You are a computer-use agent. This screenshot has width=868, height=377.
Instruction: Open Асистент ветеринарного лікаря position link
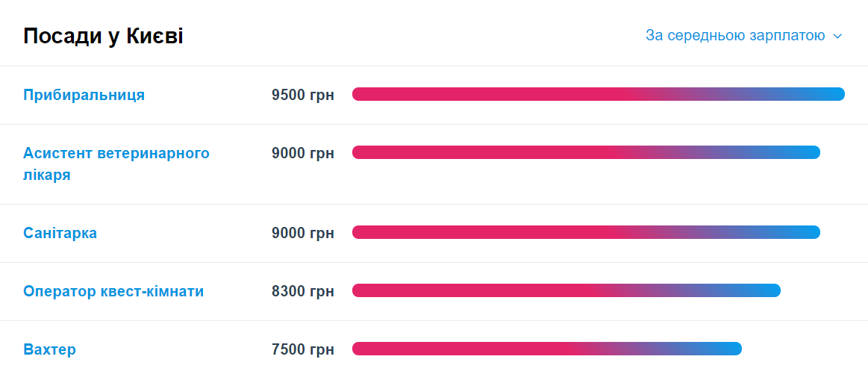click(x=116, y=164)
